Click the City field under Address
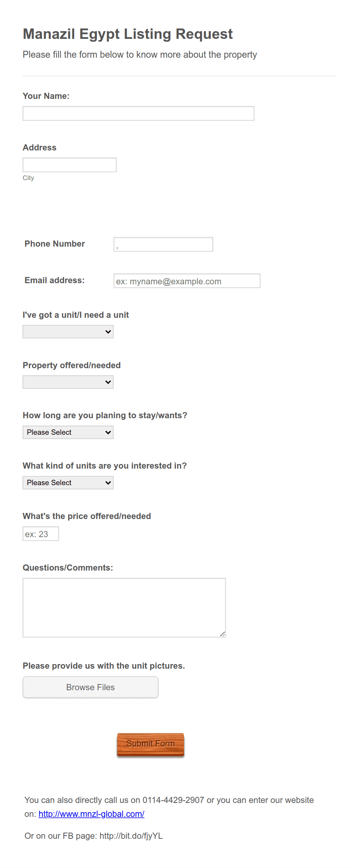This screenshot has width=358, height=868. point(69,165)
